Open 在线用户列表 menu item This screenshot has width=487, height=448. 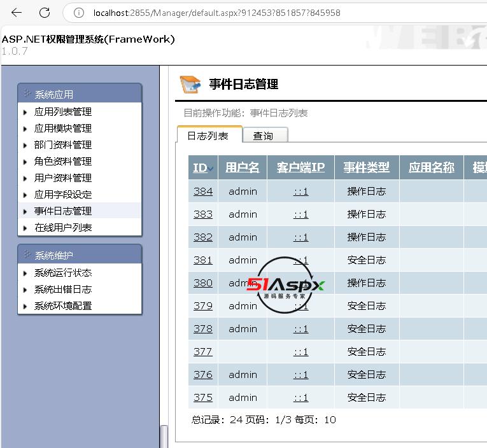(x=63, y=228)
